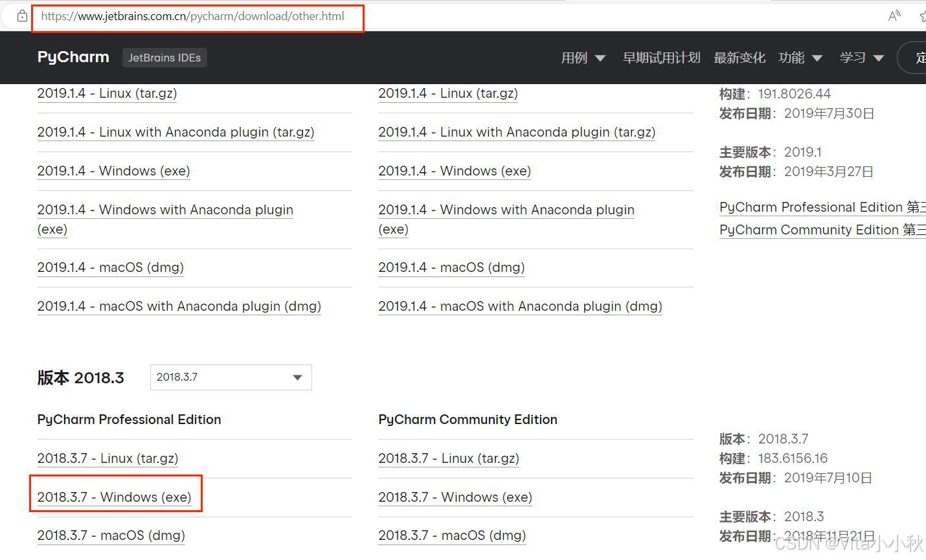926x560 pixels.
Task: Expand the 功能 menu
Action: tap(800, 58)
